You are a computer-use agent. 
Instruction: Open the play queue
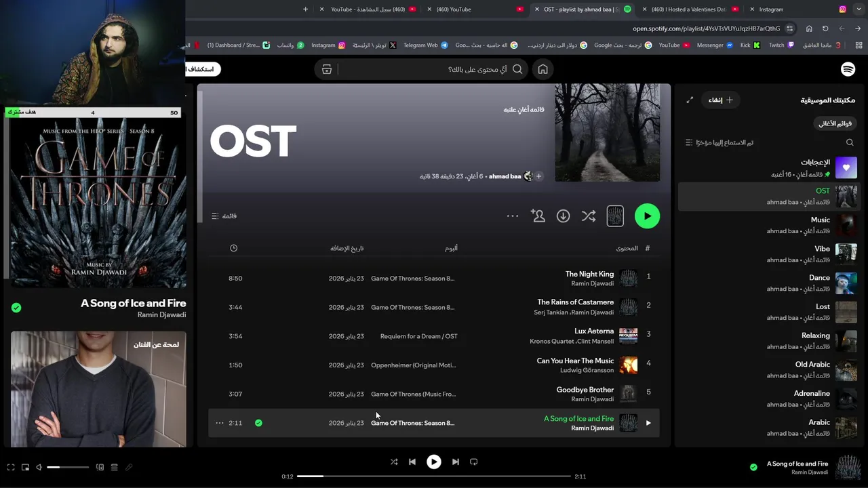114,467
